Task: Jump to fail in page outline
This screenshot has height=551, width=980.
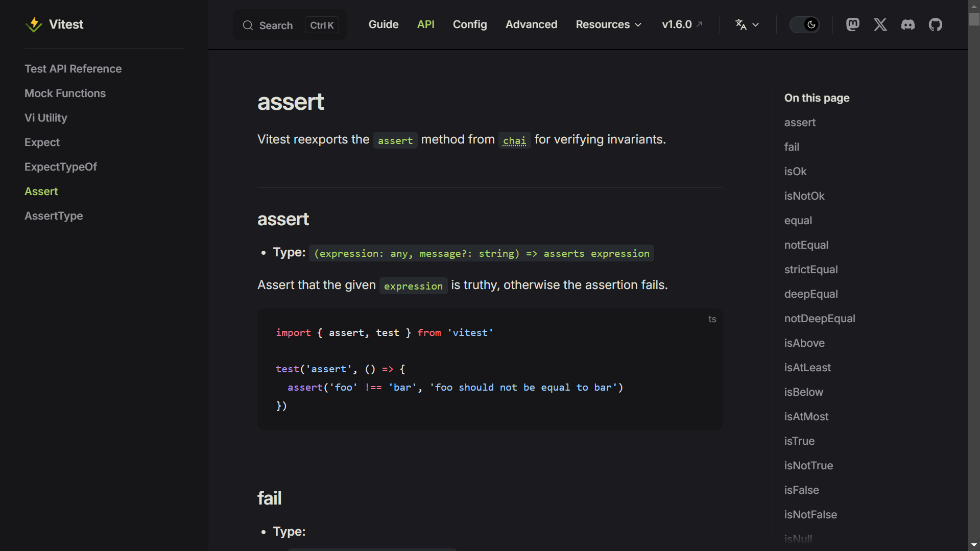Action: click(792, 147)
